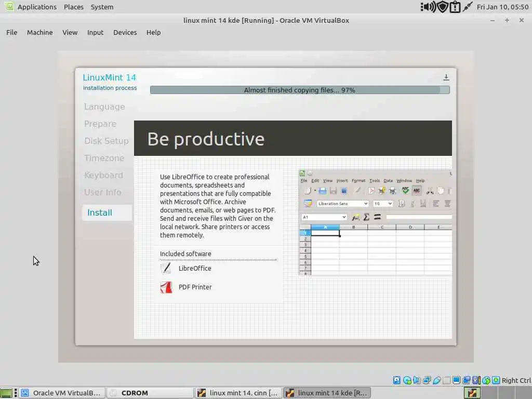Switch to CDROM taskbar window
Screen dimensions: 532x399
pos(150,393)
